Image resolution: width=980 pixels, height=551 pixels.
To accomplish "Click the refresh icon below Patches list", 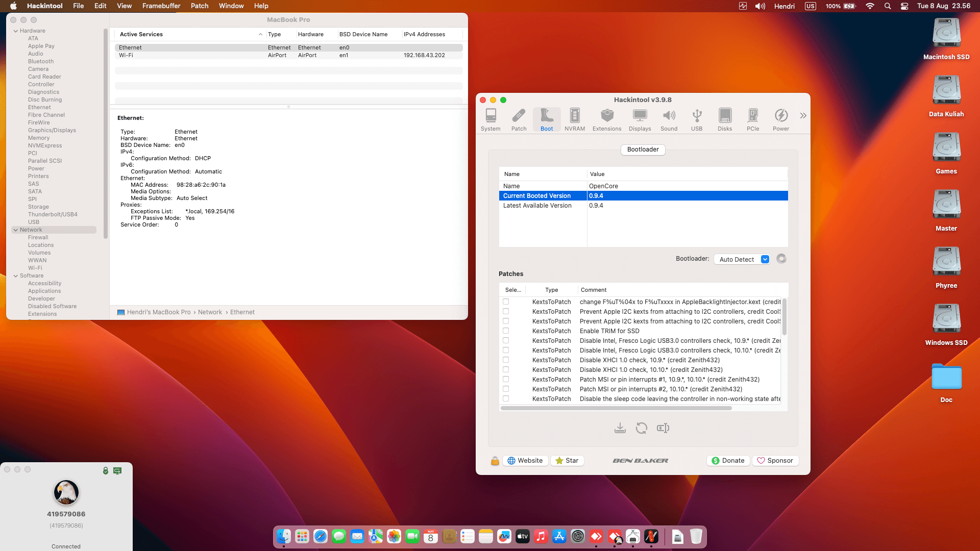I will click(x=642, y=428).
